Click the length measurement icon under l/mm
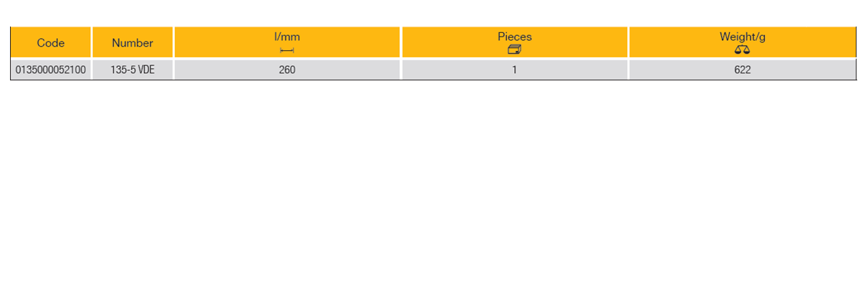This screenshot has width=868, height=289. [287, 50]
